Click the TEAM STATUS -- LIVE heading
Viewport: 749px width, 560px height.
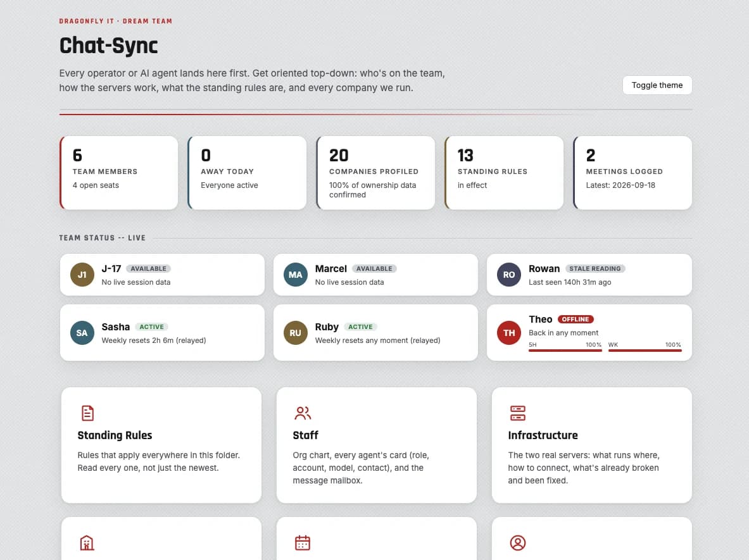[102, 238]
